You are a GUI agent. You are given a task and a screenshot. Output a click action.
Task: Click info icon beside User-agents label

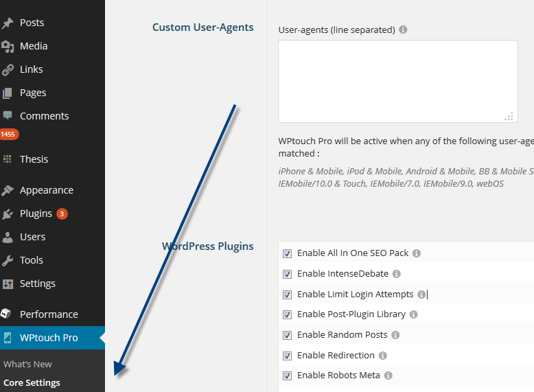pyautogui.click(x=403, y=30)
